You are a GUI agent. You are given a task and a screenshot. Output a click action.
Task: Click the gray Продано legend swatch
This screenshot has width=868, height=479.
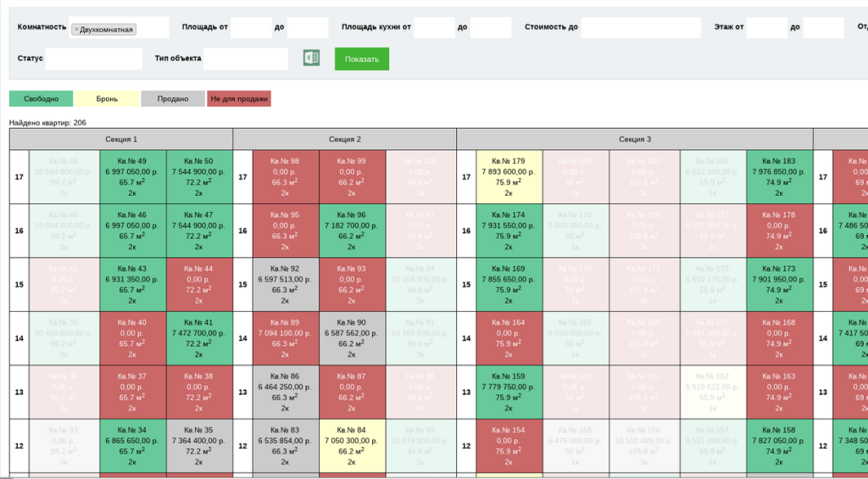[x=173, y=99]
